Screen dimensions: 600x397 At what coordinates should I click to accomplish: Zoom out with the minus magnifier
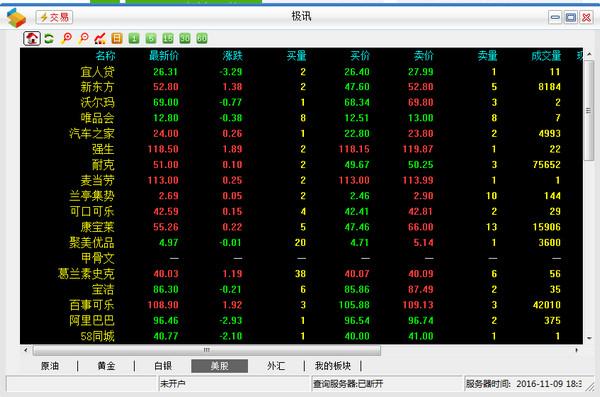click(83, 38)
